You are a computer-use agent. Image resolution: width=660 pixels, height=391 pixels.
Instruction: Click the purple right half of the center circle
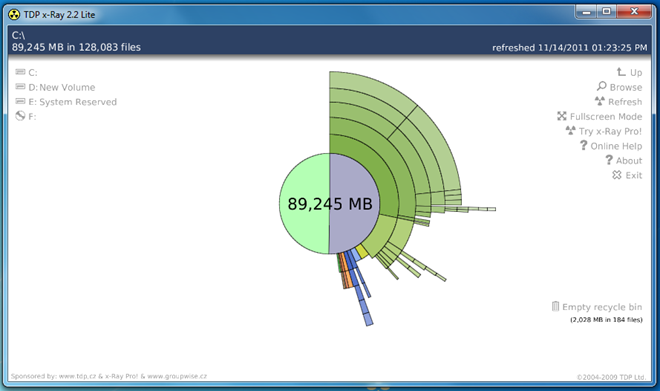pos(354,204)
